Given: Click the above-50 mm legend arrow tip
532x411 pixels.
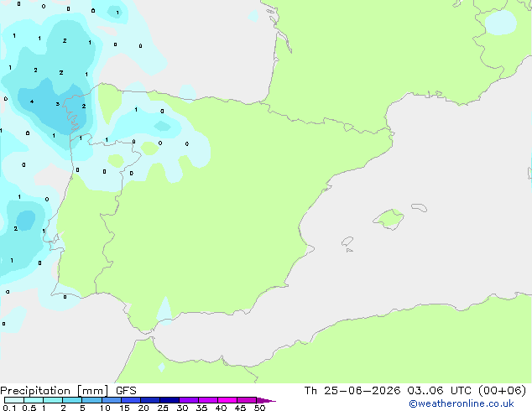Looking at the screenshot, I should [266, 400].
